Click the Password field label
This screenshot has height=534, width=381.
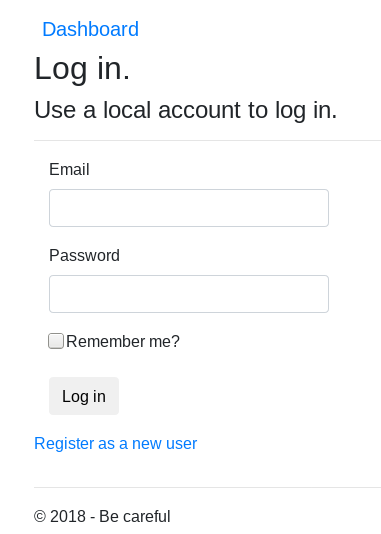pos(84,255)
